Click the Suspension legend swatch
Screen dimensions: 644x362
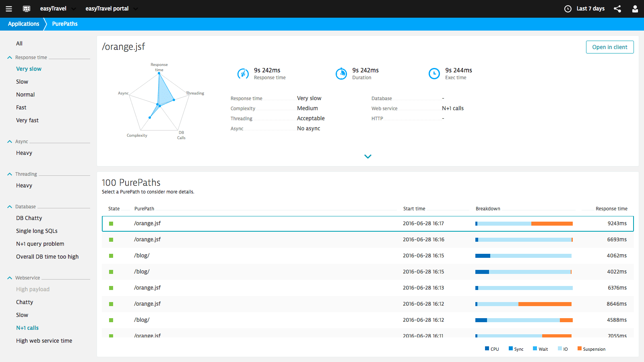coord(580,348)
